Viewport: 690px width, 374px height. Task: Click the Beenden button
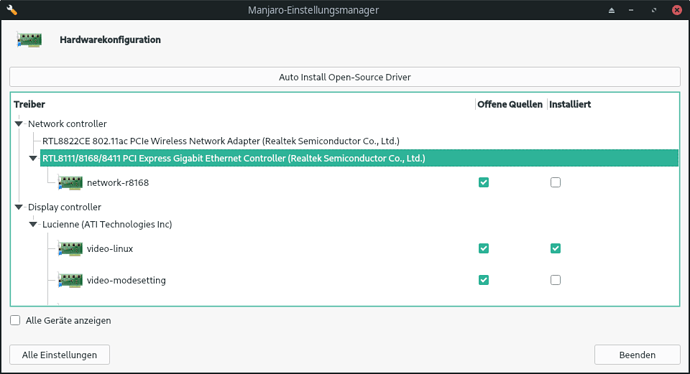[x=637, y=355]
